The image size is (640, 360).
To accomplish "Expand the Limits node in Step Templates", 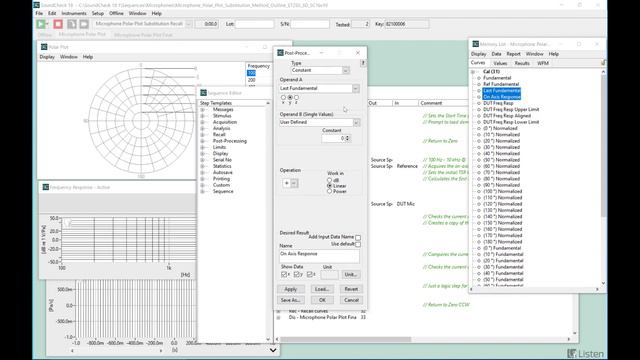I will click(202, 147).
